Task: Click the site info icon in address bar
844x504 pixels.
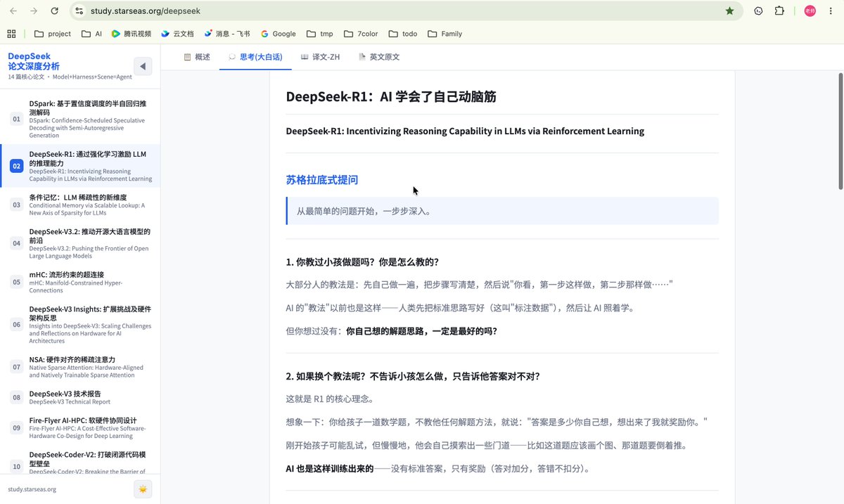Action: 79,11
